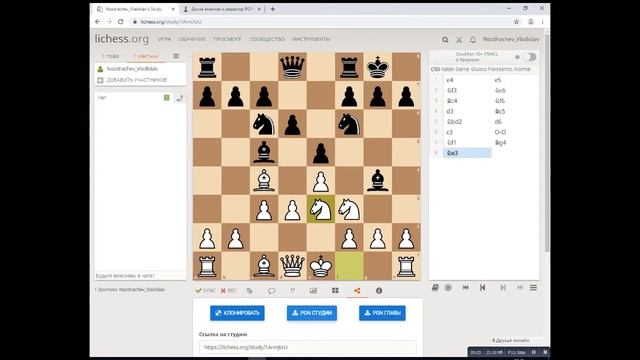Go back one move
The image size is (640, 360).
click(483, 288)
